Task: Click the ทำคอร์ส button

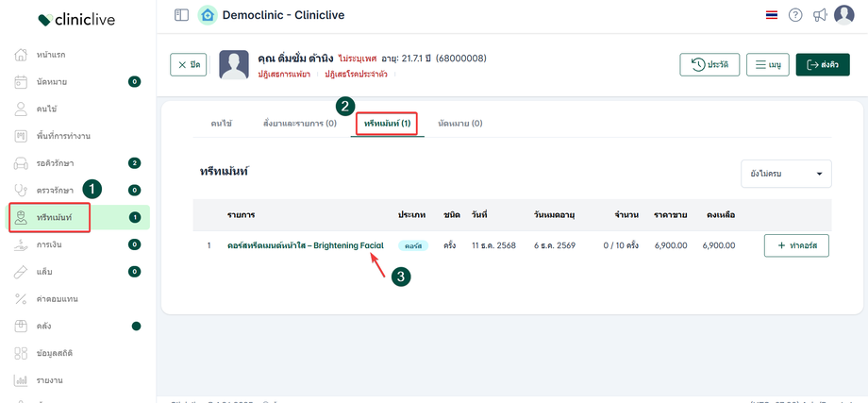Action: (x=796, y=245)
